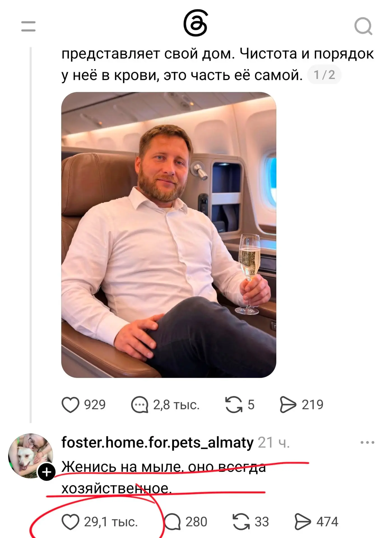The image size is (392, 538).
Task: Tap the 1/2 post part indicator
Action: pos(324,75)
